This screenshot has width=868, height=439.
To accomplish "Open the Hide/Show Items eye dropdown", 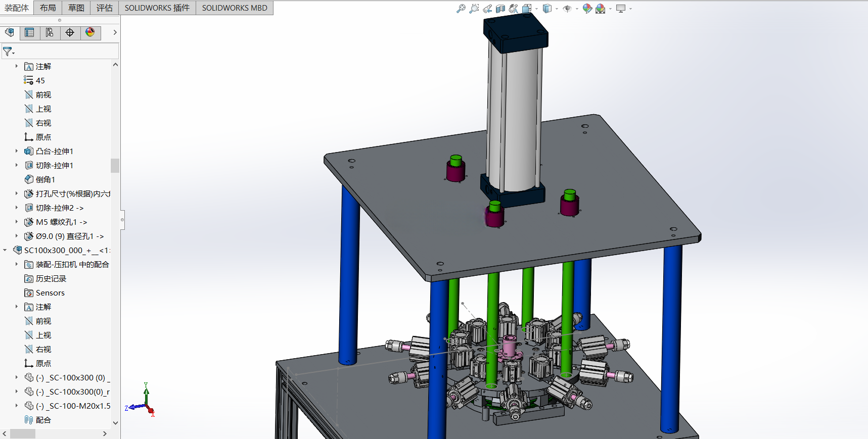I will [x=576, y=9].
